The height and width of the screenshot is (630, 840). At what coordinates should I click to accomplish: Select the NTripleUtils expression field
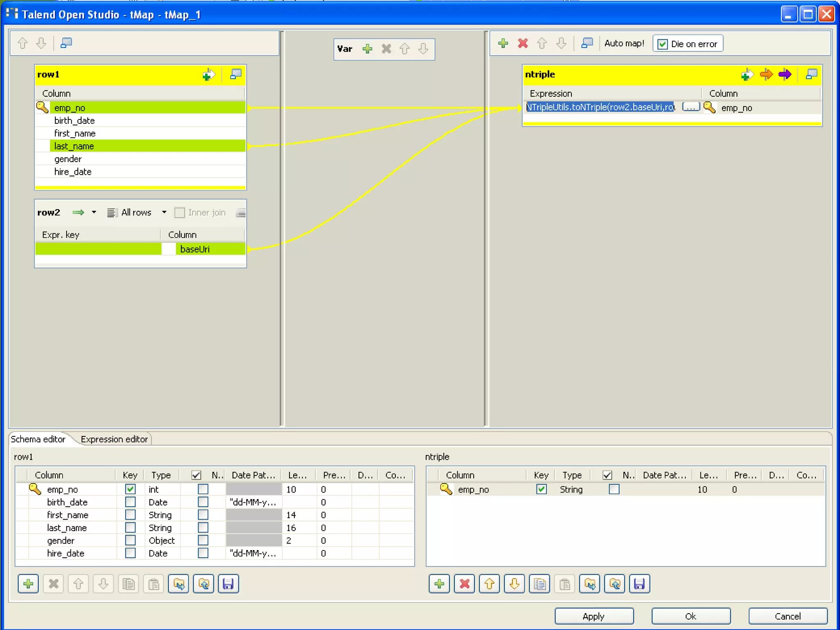click(600, 107)
